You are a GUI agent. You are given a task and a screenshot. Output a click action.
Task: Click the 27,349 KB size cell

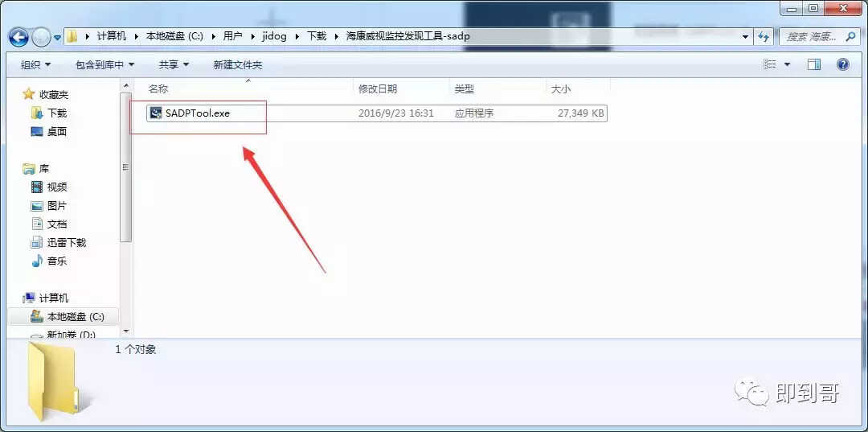coord(581,113)
